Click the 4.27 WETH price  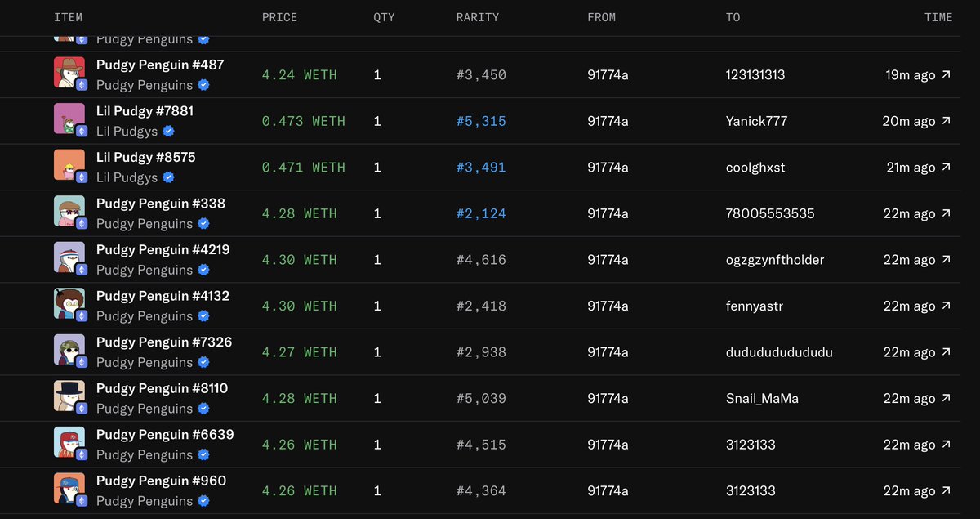point(299,352)
